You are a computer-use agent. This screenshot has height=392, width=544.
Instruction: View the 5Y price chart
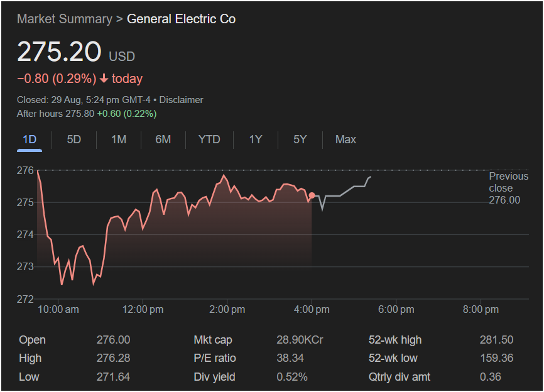tap(300, 139)
